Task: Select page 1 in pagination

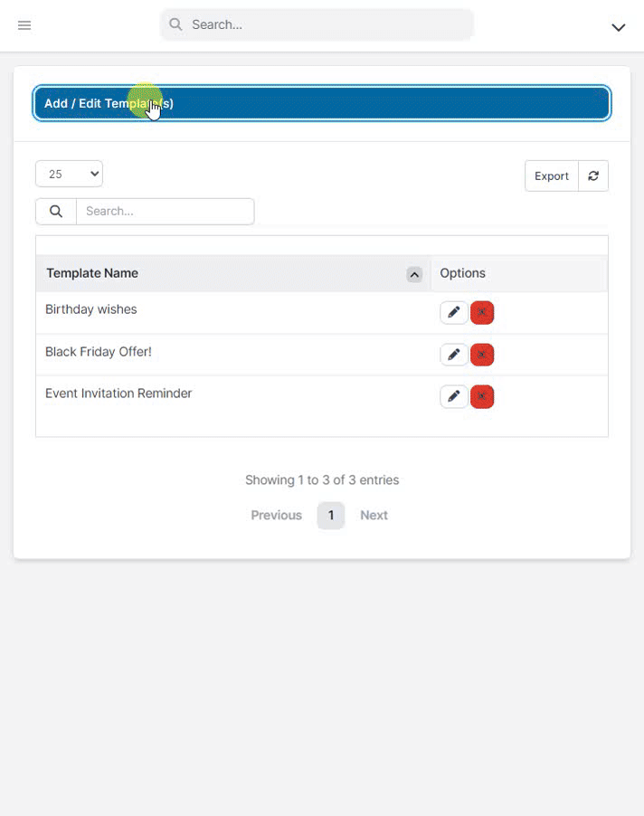Action: click(331, 516)
